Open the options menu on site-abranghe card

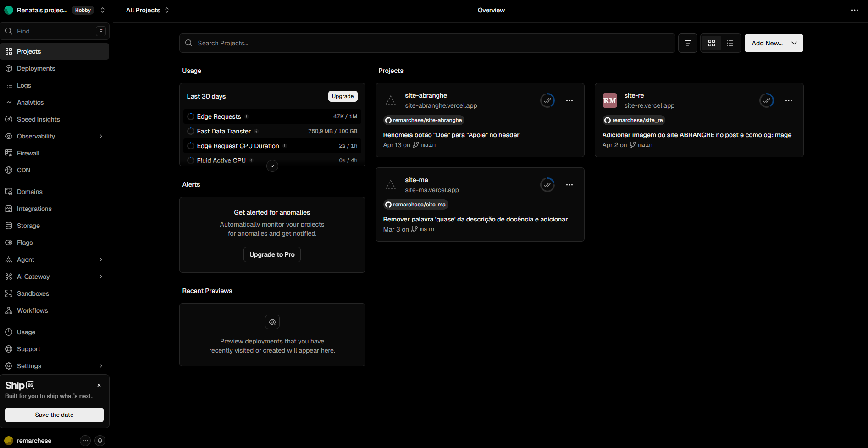[x=569, y=100]
